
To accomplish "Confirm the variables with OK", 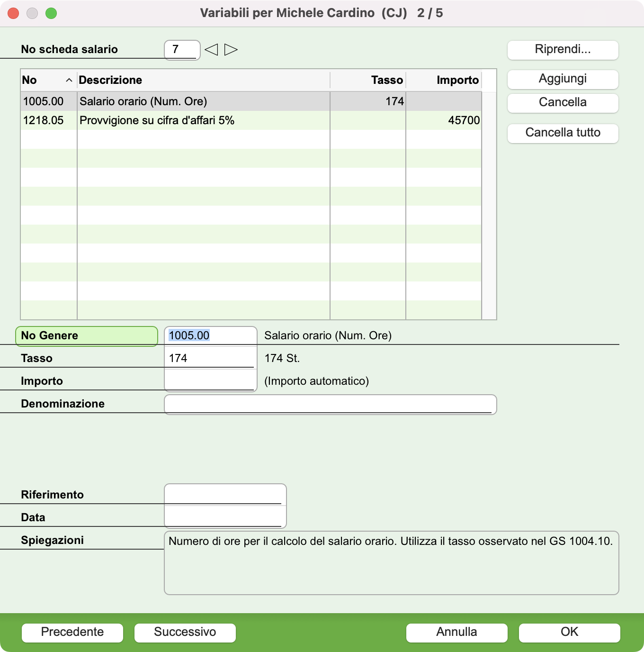I will point(570,633).
